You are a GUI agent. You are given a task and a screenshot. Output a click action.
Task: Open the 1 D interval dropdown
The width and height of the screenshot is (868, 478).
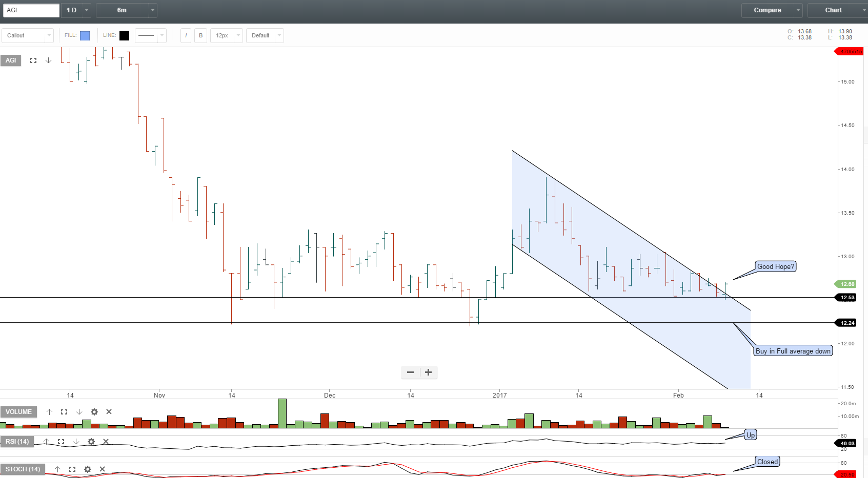(86, 10)
